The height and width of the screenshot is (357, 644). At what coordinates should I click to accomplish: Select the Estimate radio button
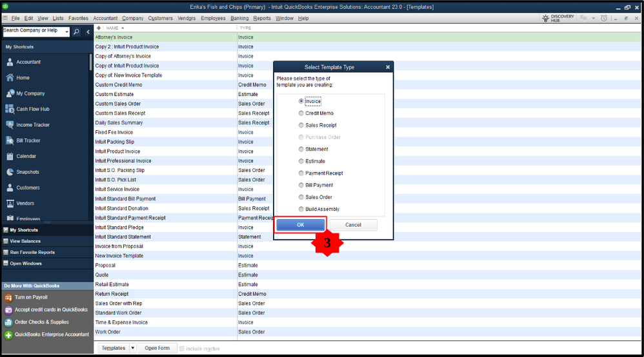pos(301,161)
